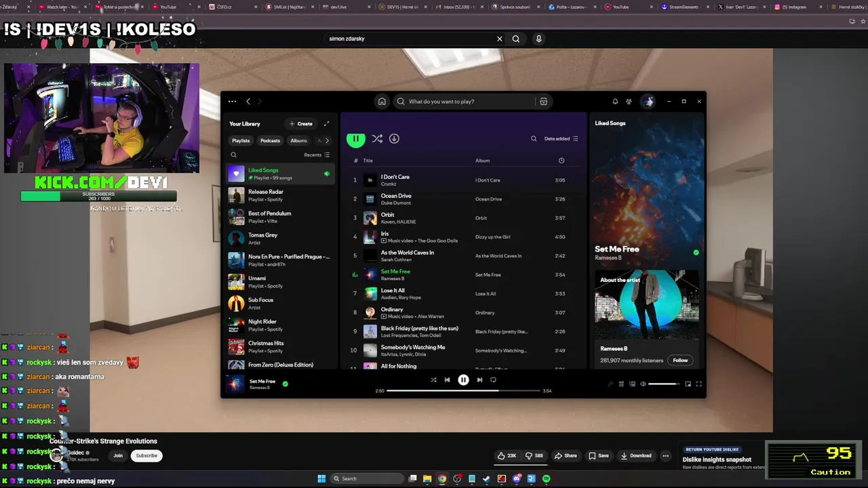Skip to previous track
868x488 pixels.
(x=447, y=380)
